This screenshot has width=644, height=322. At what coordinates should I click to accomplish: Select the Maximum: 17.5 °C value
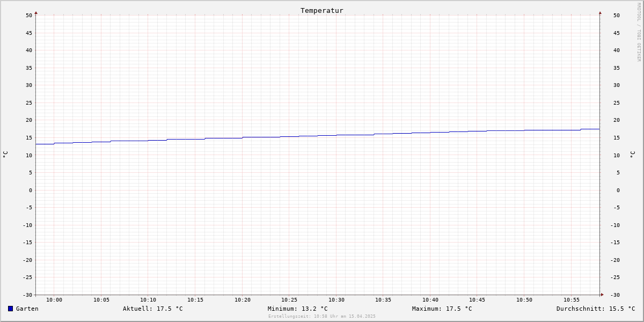(x=442, y=309)
